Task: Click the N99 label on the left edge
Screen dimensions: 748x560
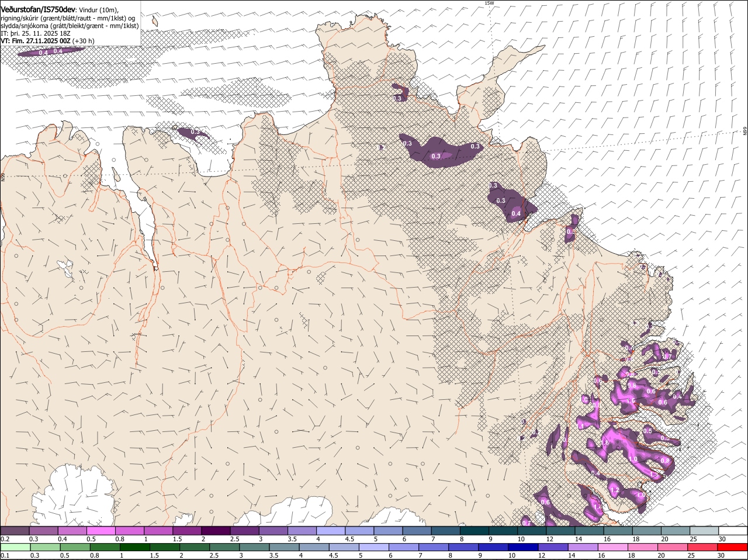Action: [3, 177]
